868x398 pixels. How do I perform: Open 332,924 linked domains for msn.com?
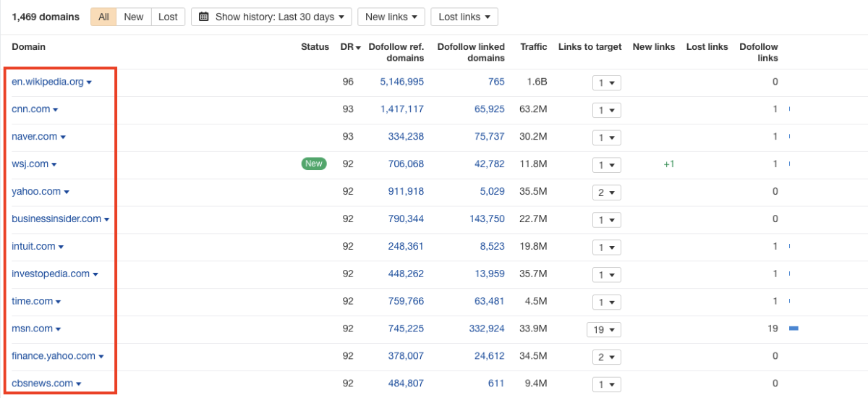[x=487, y=329]
